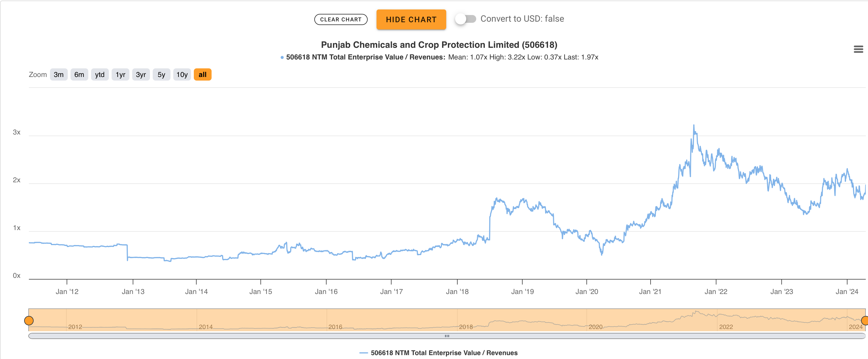
Task: Click the all zoom range button
Action: point(202,74)
